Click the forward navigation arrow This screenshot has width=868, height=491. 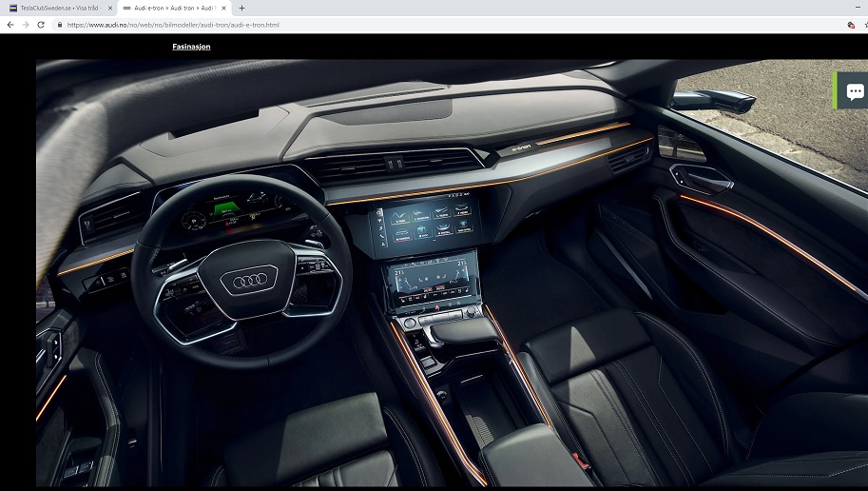[x=26, y=25]
